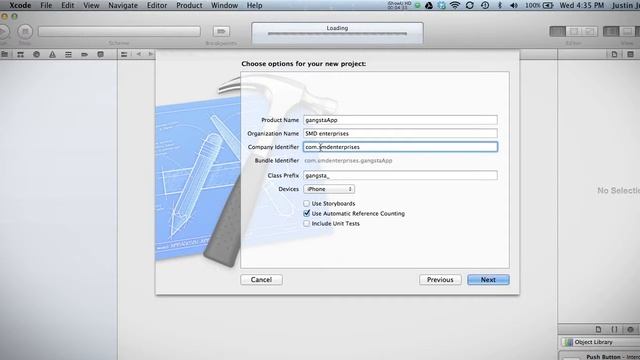
Task: Open the Edit menu
Action: [x=67, y=5]
